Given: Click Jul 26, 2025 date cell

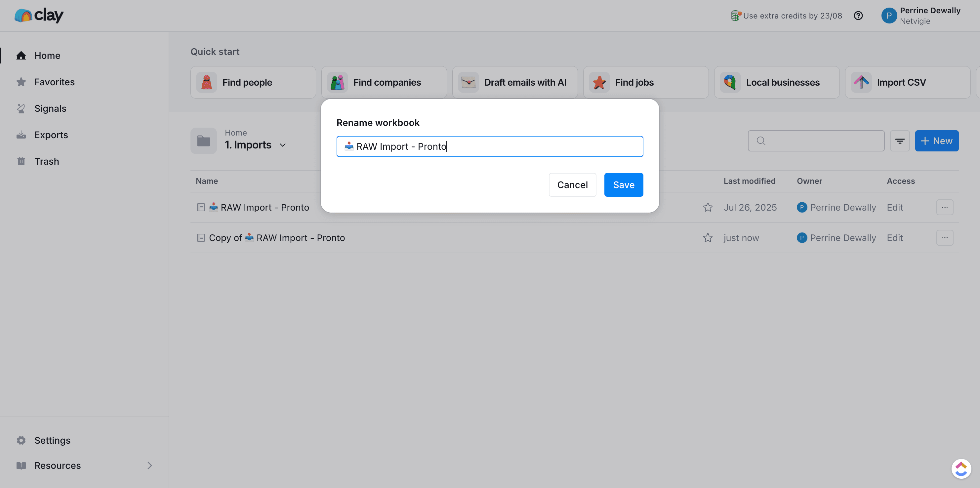Looking at the screenshot, I should point(750,207).
